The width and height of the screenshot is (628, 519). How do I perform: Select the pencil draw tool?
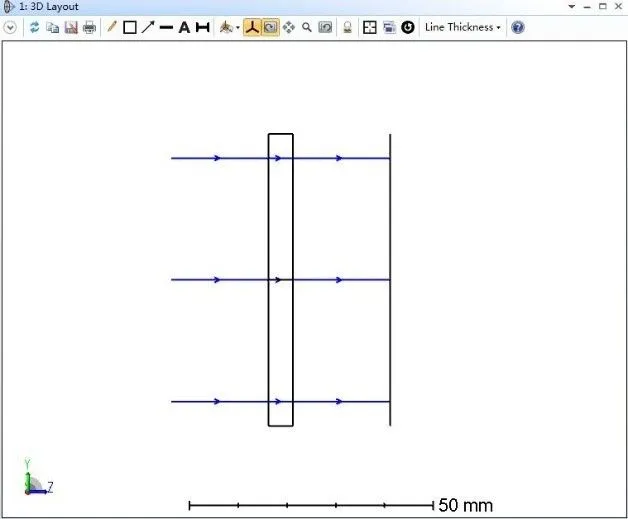(x=112, y=27)
